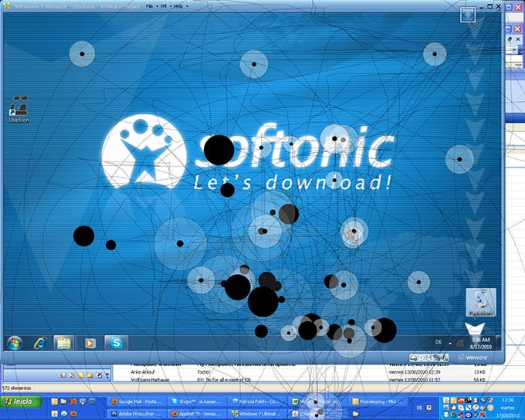The width and height of the screenshot is (525, 420).
Task: Open the File menu in VMware Player
Action: 151,6
